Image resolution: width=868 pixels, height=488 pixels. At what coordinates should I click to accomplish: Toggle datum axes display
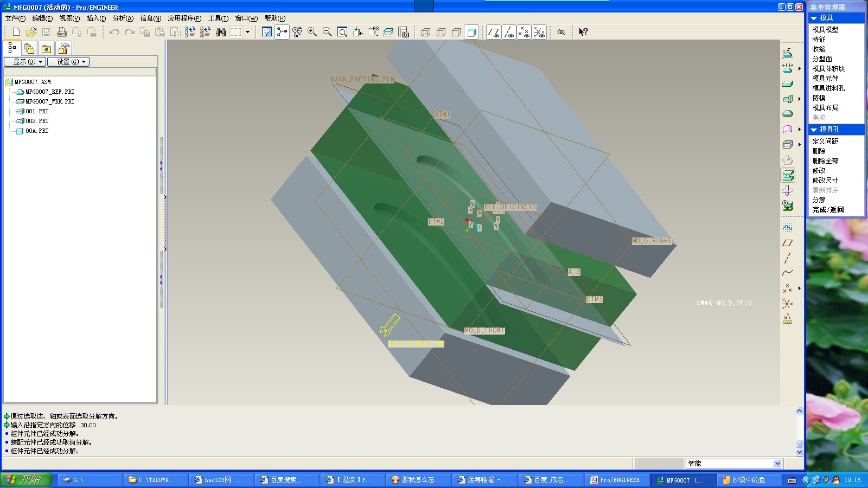[508, 32]
